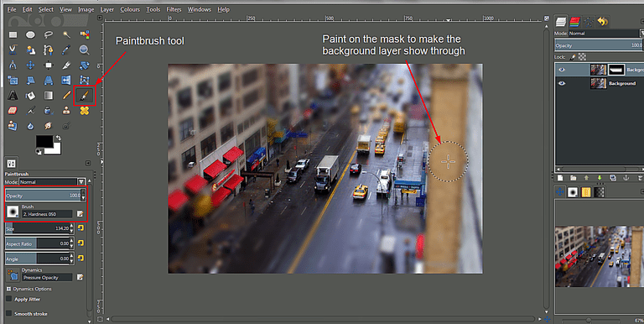Select the Bucket Fill tool
This screenshot has width=644, height=324.
pyautogui.click(x=30, y=96)
